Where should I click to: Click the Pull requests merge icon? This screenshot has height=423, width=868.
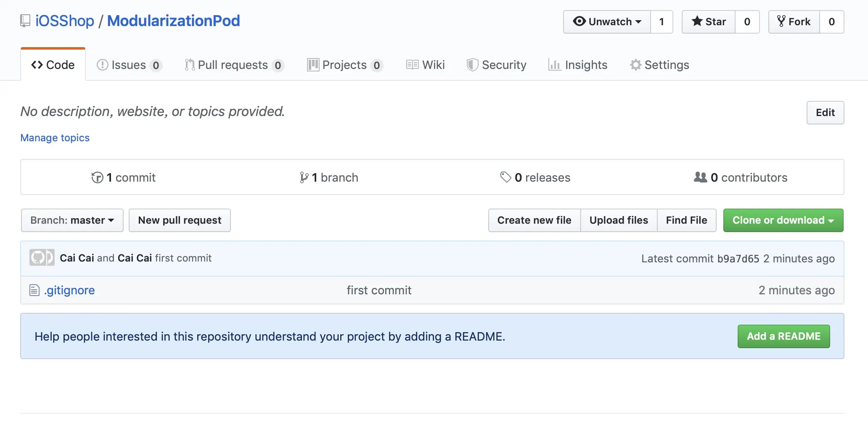(x=190, y=65)
